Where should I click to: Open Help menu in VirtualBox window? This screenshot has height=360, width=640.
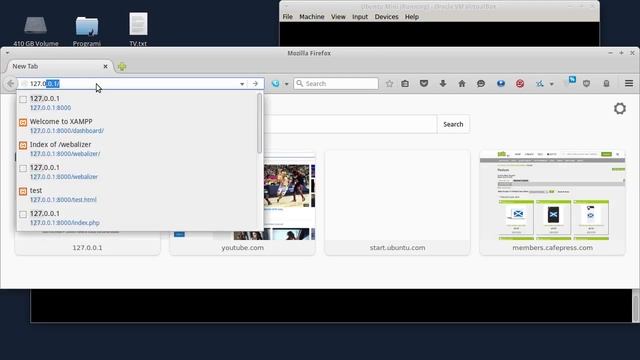coord(412,17)
